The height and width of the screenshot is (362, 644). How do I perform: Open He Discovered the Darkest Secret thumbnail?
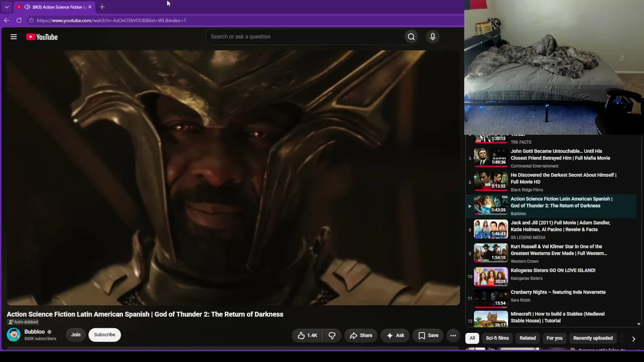(x=491, y=181)
